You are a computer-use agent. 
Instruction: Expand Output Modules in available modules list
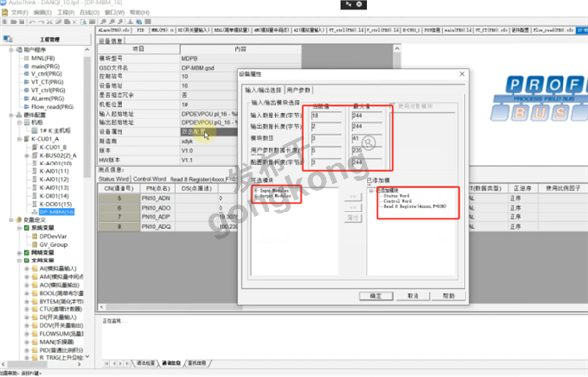(x=256, y=196)
